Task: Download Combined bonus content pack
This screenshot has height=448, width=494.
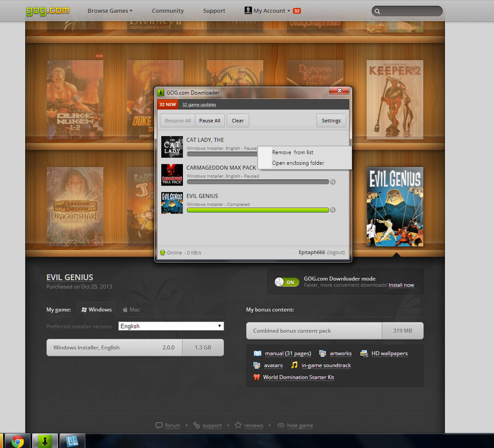Action: (334, 331)
